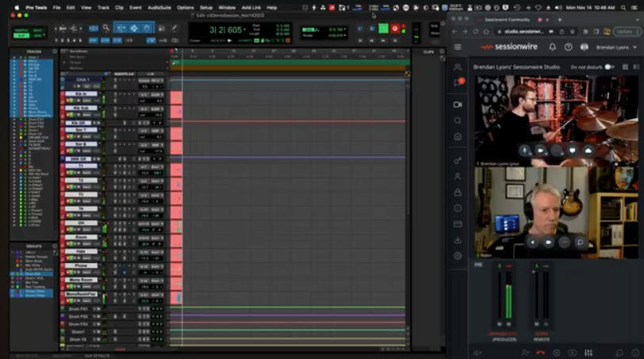Open the AudioSuite menu
This screenshot has height=359, width=644.
click(159, 7)
